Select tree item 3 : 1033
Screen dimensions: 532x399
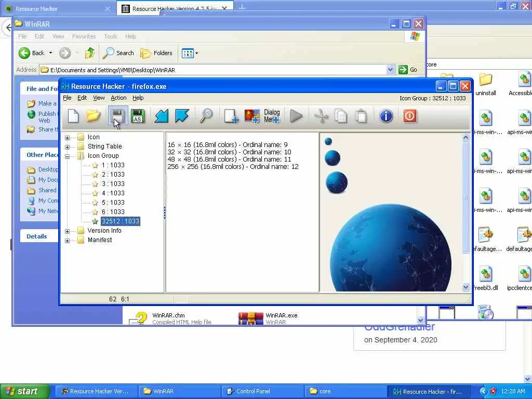coord(113,183)
